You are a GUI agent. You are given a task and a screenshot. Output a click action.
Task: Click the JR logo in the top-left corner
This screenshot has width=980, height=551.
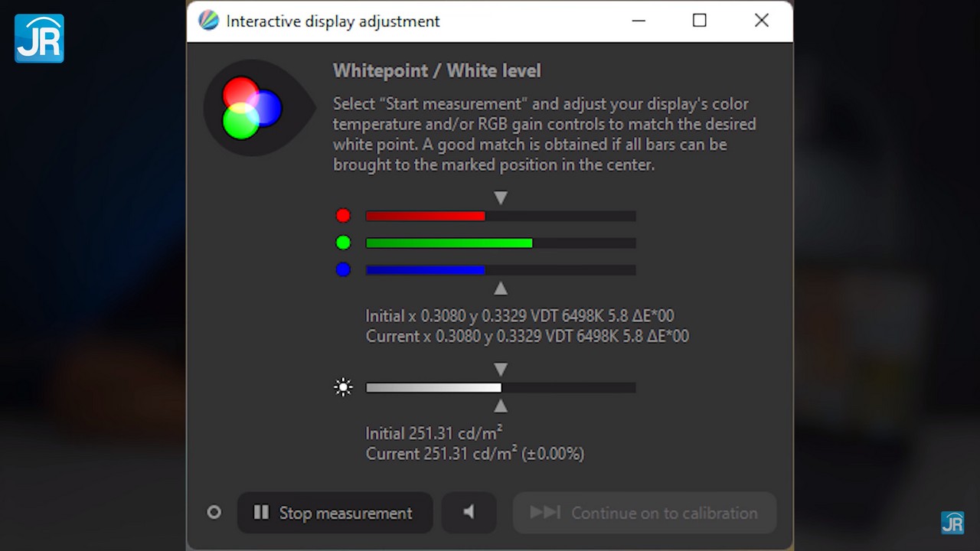(39, 38)
